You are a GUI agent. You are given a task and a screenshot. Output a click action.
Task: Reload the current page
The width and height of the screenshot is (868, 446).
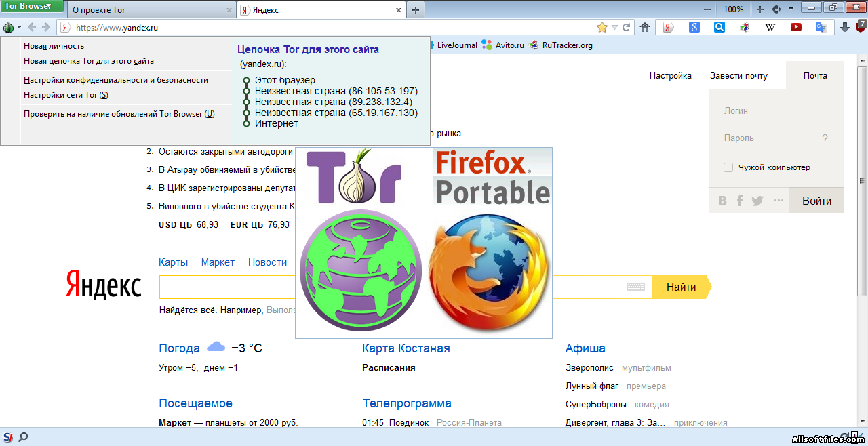(626, 27)
